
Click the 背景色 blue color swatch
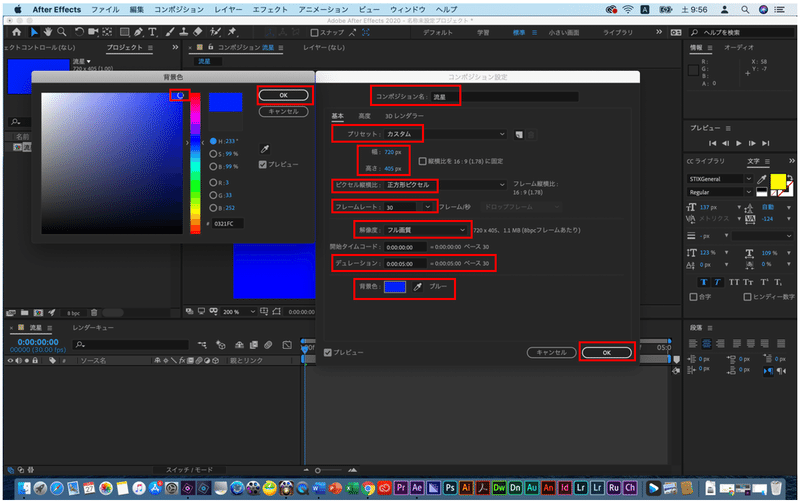pos(395,287)
